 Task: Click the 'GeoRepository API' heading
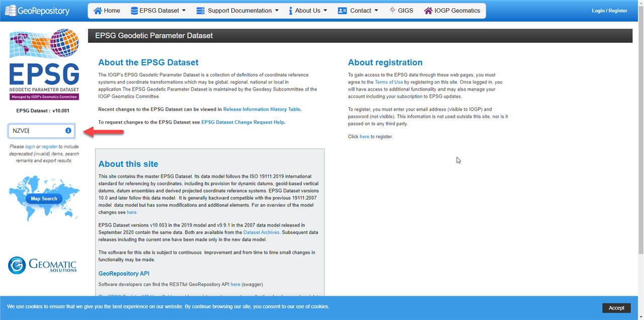(124, 274)
